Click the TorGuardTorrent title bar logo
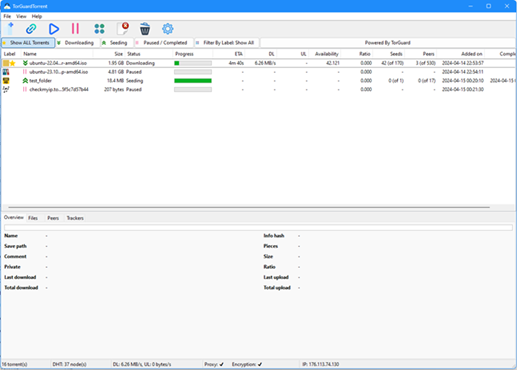 (7, 6)
